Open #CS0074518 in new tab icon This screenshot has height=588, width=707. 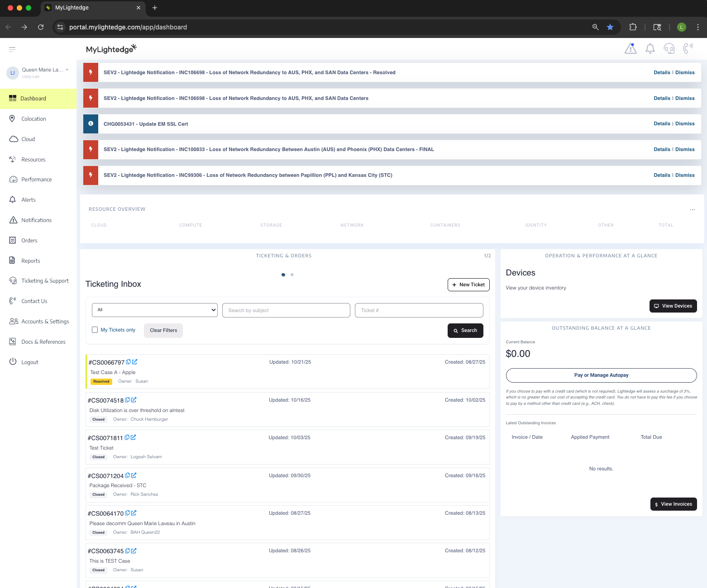[134, 400]
